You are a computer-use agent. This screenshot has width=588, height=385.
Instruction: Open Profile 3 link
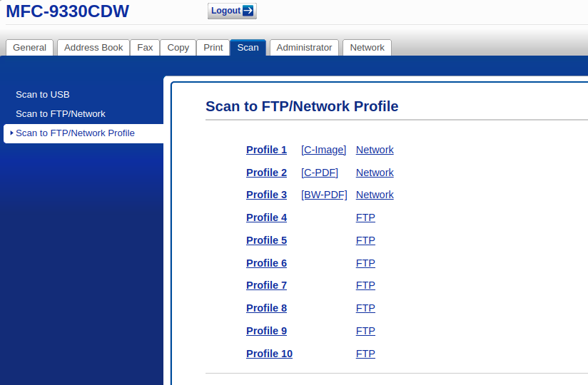tap(267, 195)
